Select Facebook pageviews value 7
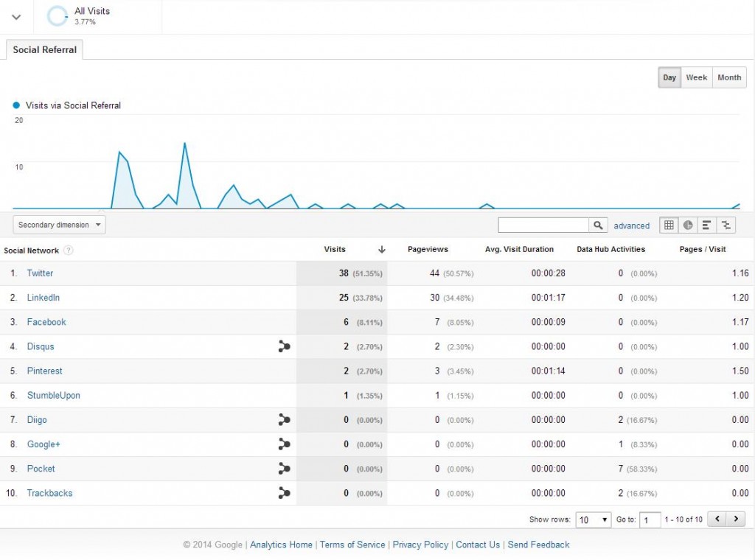Screen dimensions: 755x560 coord(437,322)
